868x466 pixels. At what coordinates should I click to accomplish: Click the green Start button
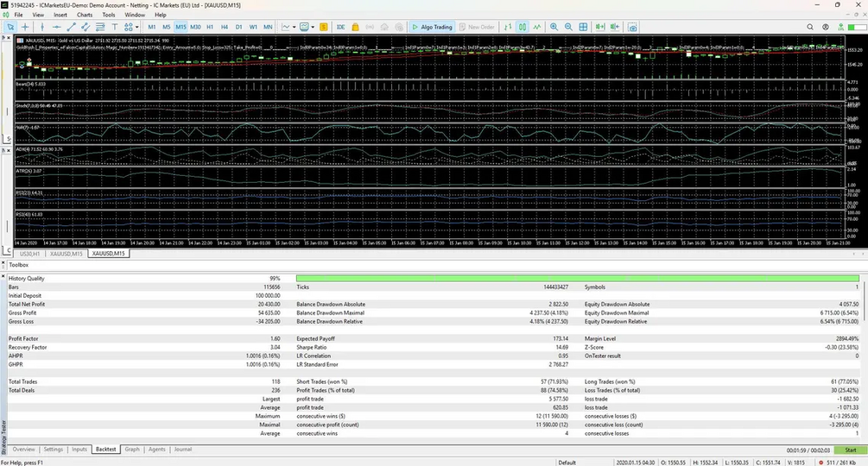(x=850, y=450)
